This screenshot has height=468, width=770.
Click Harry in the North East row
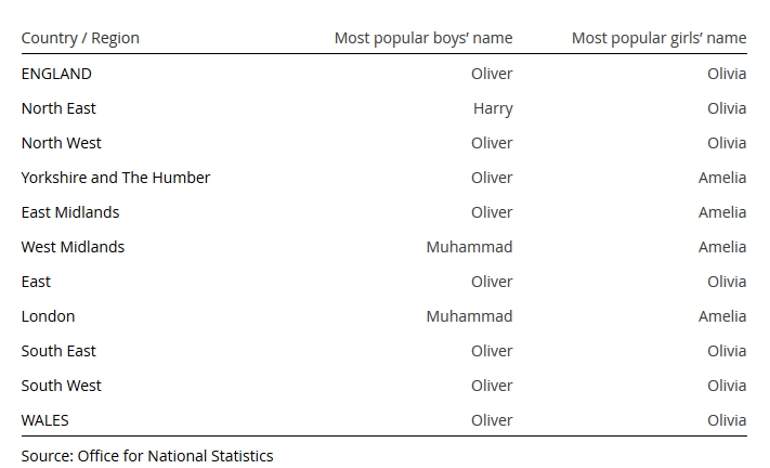pyautogui.click(x=493, y=109)
